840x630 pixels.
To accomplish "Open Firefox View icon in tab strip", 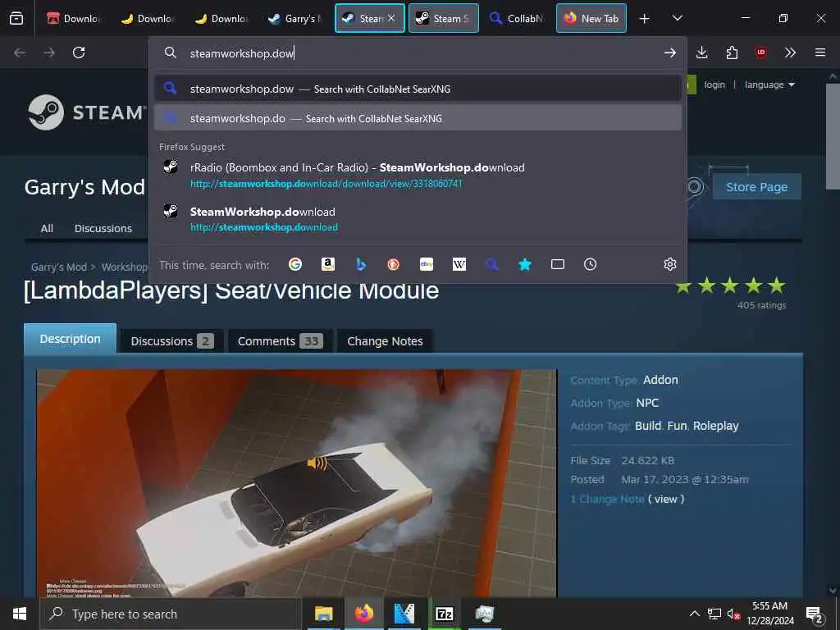I will (x=16, y=18).
